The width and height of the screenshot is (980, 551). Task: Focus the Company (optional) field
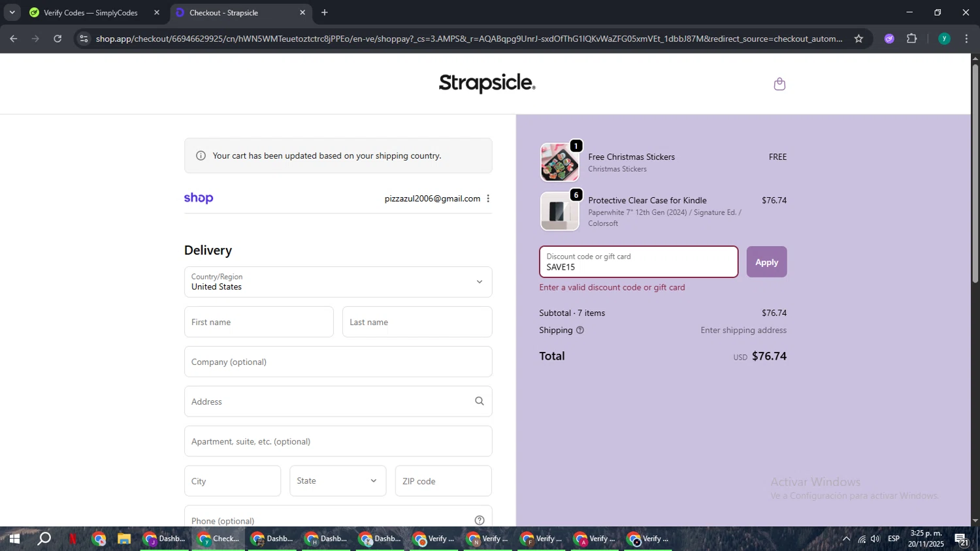(x=338, y=362)
